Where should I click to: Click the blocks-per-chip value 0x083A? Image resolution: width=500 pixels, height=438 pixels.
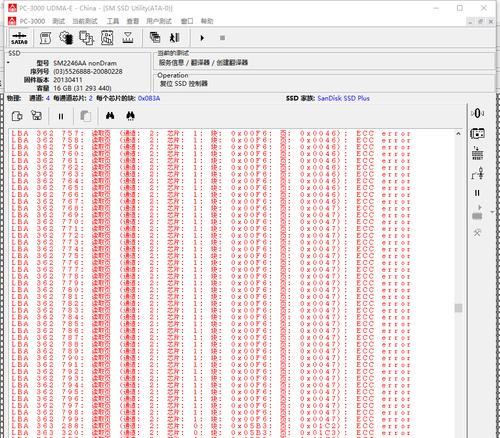point(149,98)
